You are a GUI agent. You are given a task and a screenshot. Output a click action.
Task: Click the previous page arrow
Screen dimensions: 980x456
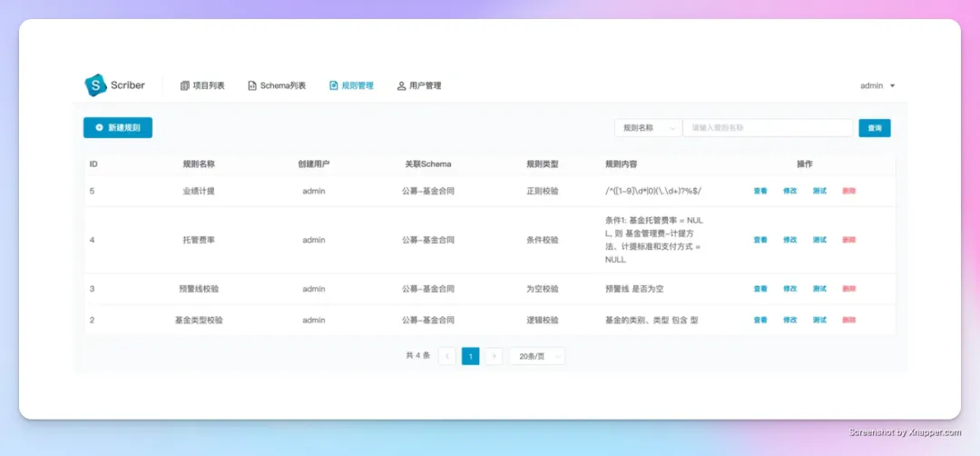point(446,356)
